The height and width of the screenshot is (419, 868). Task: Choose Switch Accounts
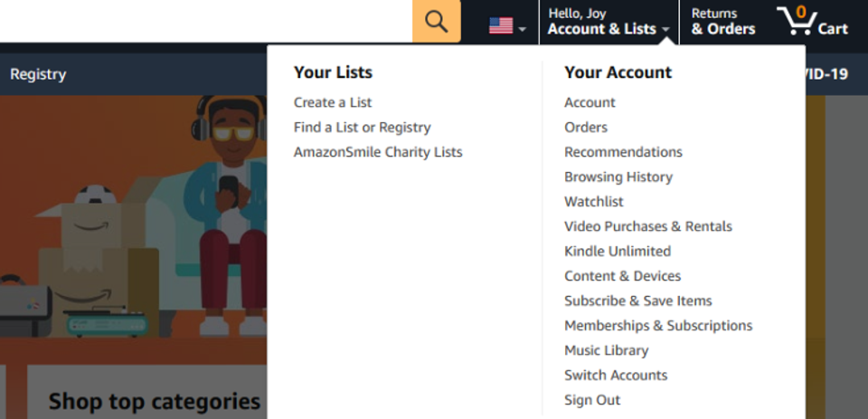(616, 376)
